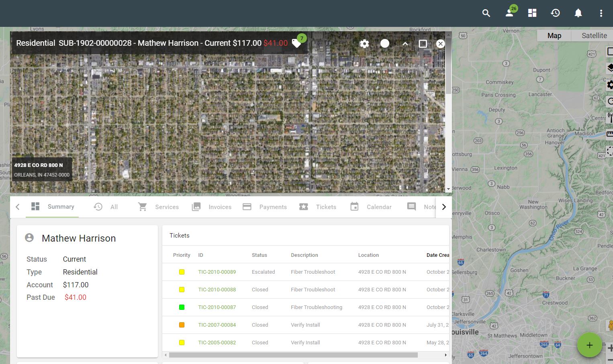
Task: Switch map to Map view
Action: [x=554, y=36]
